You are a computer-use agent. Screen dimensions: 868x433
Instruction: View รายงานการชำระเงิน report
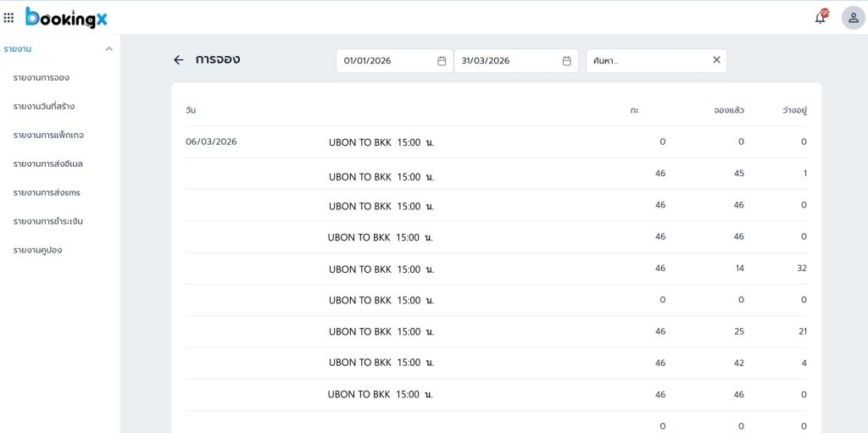[x=47, y=221]
